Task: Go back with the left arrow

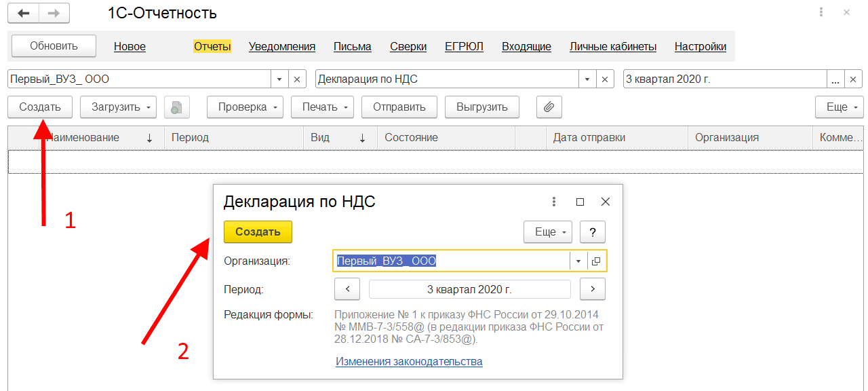Action: pyautogui.click(x=23, y=13)
